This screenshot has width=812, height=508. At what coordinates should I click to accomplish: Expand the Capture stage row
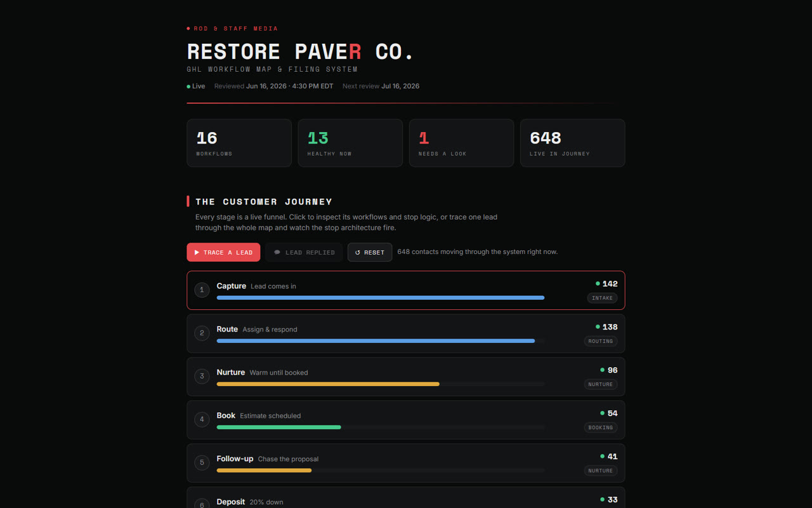pos(406,290)
